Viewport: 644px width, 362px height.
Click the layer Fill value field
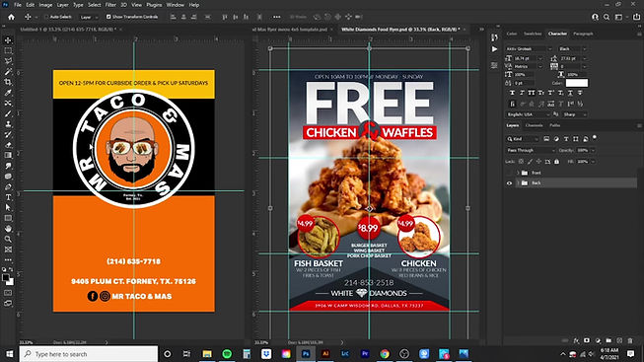(583, 162)
